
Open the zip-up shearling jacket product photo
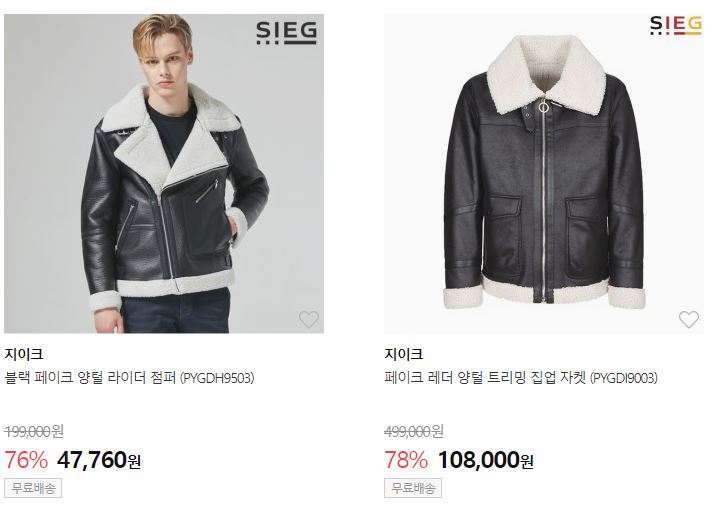click(x=544, y=174)
